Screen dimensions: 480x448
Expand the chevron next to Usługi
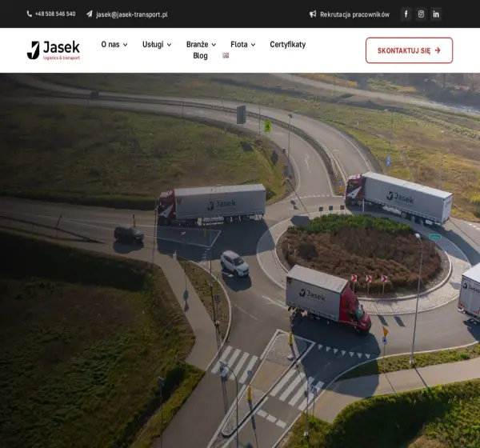169,45
